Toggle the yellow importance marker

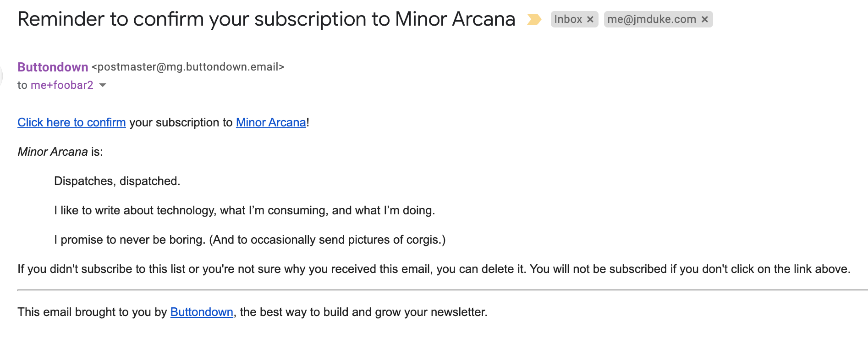click(x=534, y=19)
